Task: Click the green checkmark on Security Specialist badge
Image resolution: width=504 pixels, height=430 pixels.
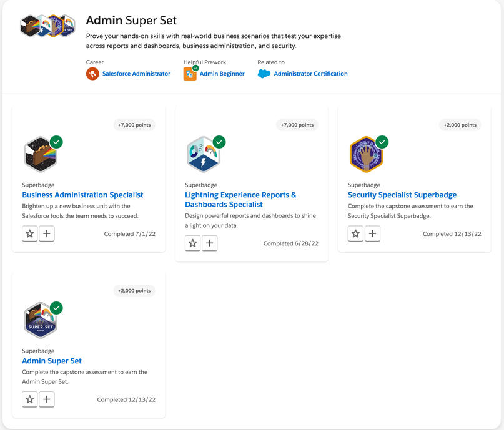Action: [x=382, y=142]
